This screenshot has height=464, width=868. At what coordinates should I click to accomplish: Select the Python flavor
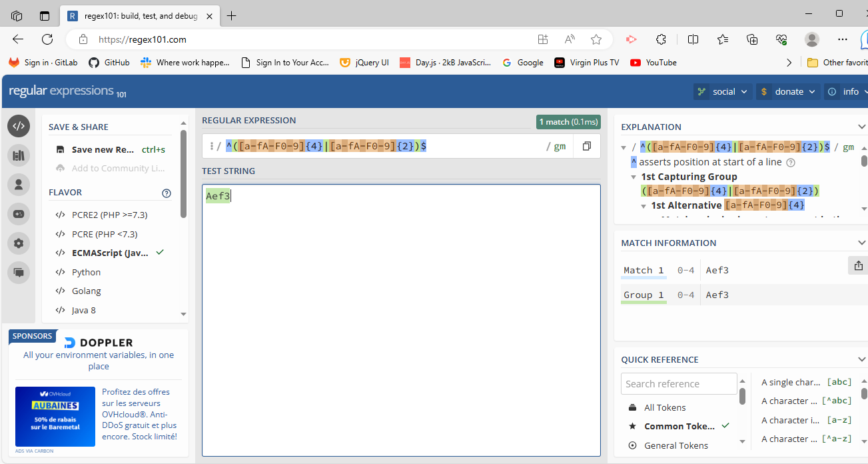[x=87, y=272]
